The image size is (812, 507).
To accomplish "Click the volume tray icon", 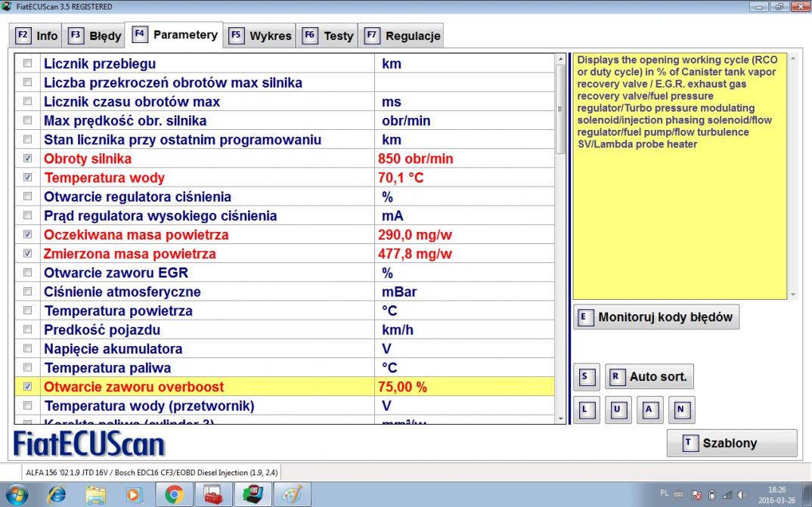I will click(x=742, y=495).
